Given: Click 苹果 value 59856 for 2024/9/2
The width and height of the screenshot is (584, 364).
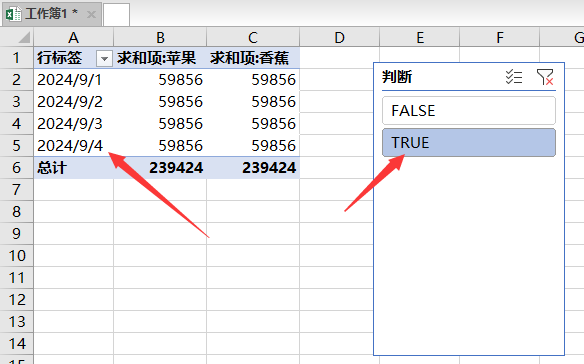Looking at the screenshot, I should point(160,102).
